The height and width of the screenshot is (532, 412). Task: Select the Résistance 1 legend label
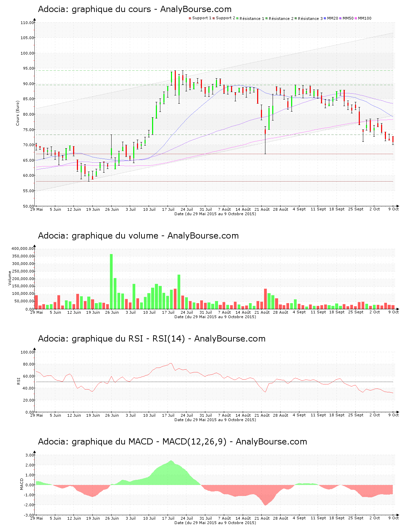click(x=252, y=18)
